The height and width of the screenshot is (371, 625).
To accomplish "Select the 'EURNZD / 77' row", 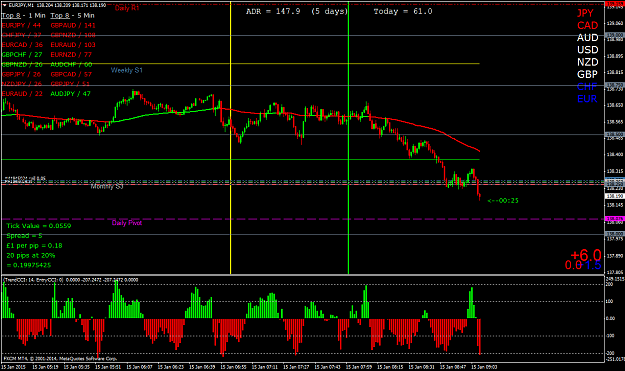I will coord(71,55).
